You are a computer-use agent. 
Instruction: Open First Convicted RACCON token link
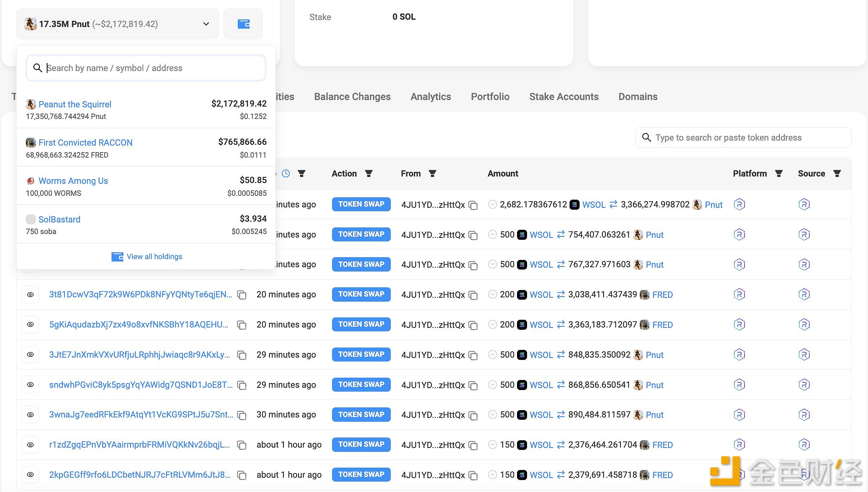click(x=85, y=143)
